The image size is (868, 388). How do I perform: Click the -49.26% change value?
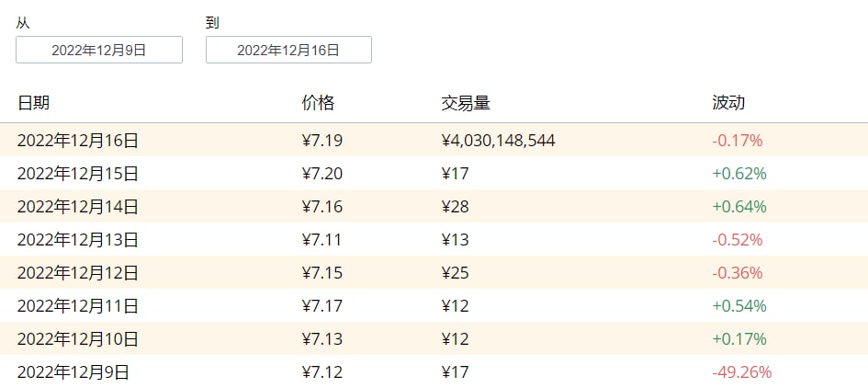[x=741, y=372]
